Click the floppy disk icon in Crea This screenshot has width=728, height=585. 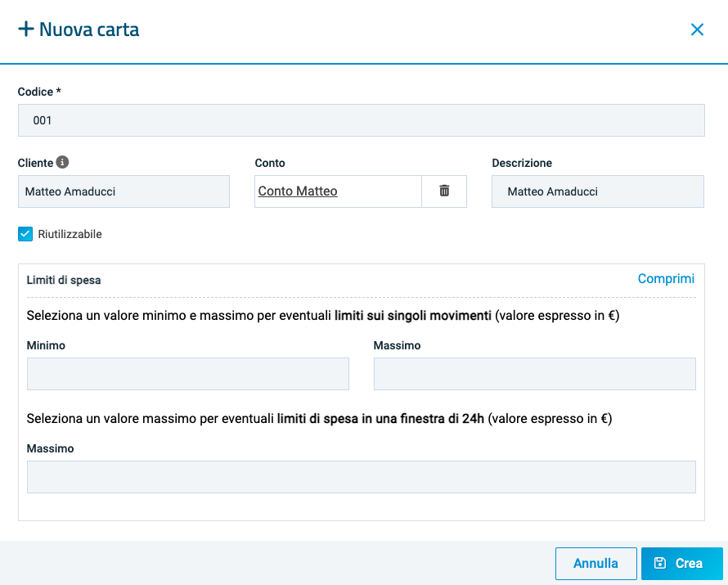coord(660,564)
